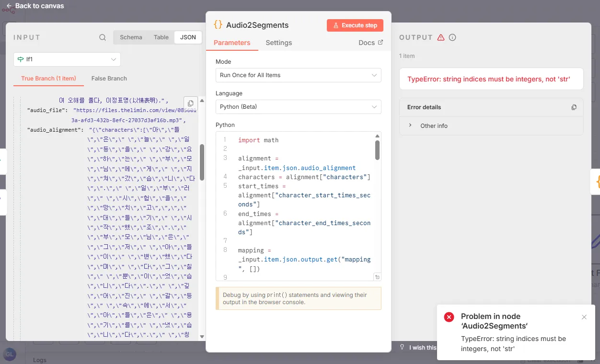The width and height of the screenshot is (600, 364).
Task: Close the problem notification toast
Action: pyautogui.click(x=584, y=317)
